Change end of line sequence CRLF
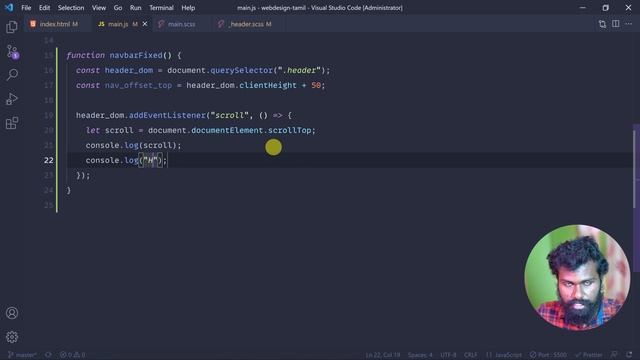The image size is (640, 360). point(470,355)
